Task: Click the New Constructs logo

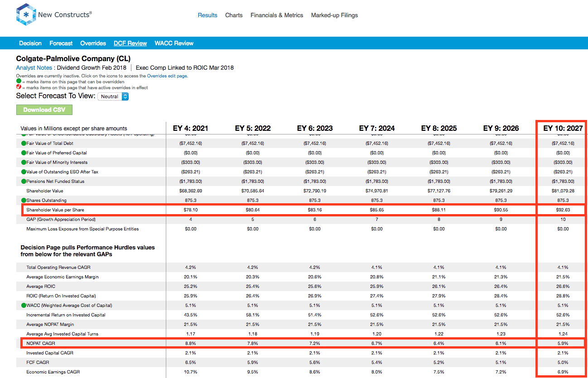Action: coord(54,15)
